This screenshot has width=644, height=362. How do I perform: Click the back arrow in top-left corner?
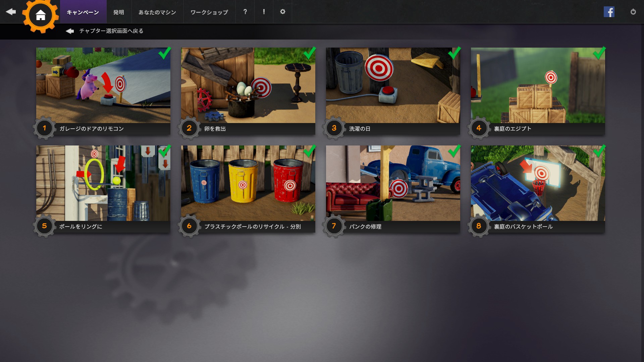coord(11,12)
